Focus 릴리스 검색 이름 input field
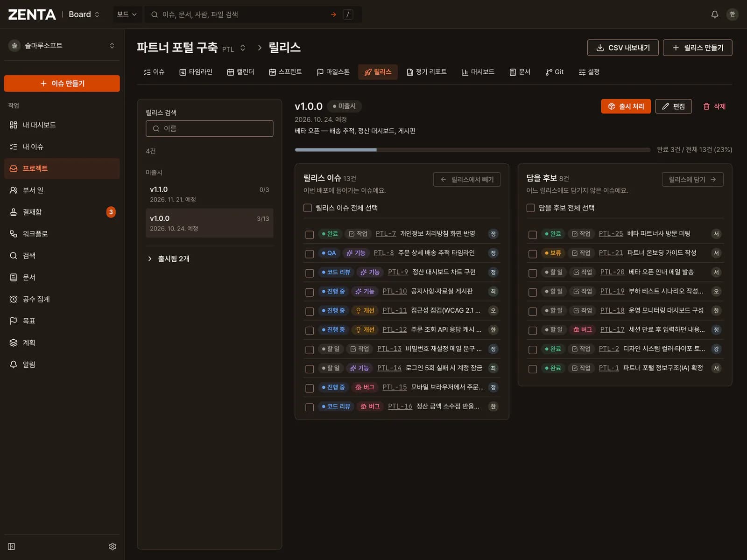The image size is (747, 560). [x=210, y=129]
